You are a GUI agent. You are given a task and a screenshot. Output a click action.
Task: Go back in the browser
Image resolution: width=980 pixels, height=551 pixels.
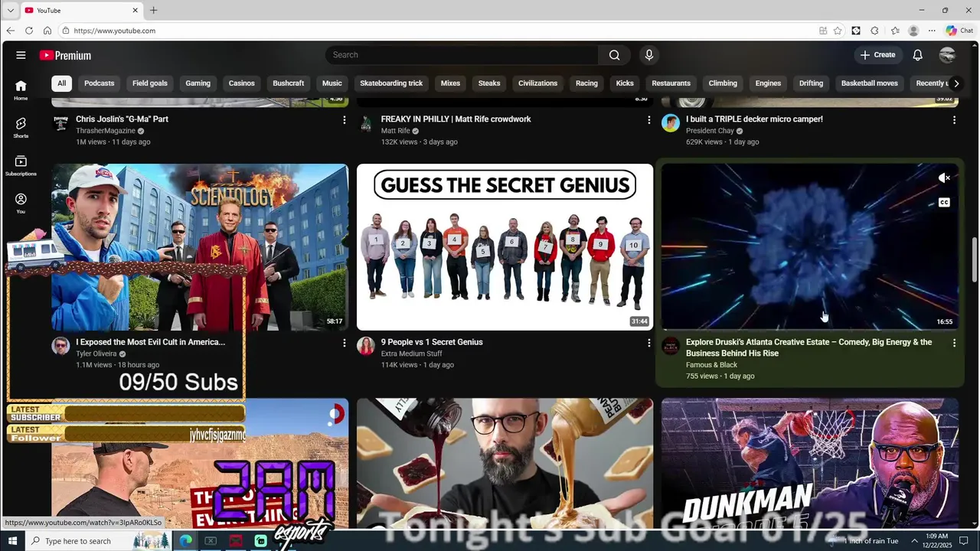10,31
